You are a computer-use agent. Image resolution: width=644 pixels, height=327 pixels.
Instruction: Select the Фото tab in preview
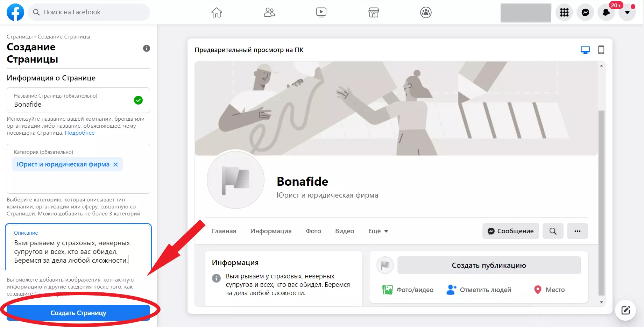pyautogui.click(x=313, y=231)
